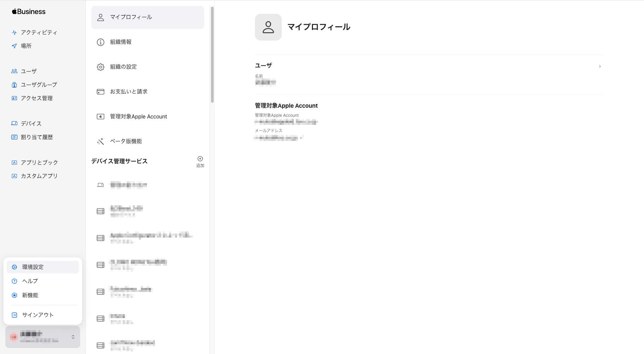Screen dimensions: 644x354
Task: Choose サインアウト to sign out
Action: 43,315
